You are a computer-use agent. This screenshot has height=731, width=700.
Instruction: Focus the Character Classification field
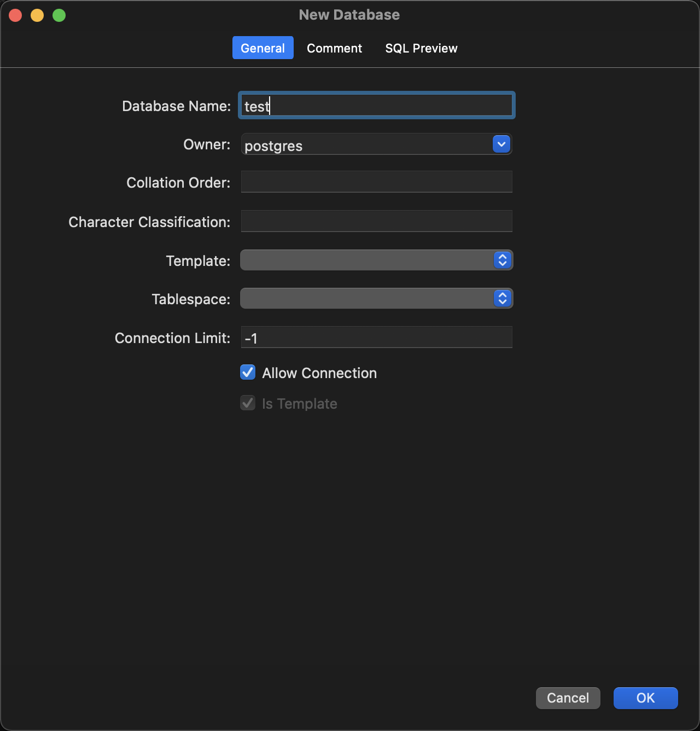pos(376,222)
